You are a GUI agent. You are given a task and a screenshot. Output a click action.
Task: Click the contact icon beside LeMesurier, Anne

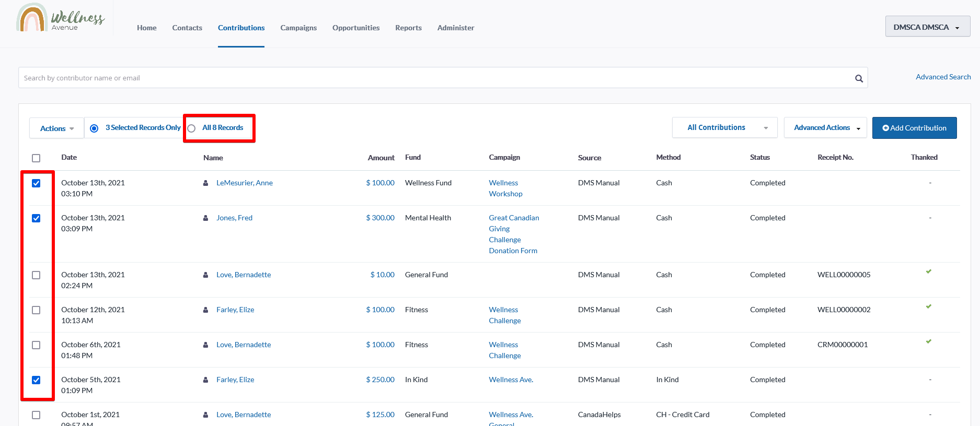[206, 183]
